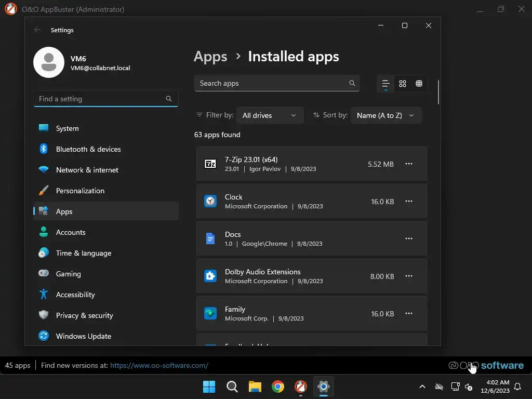
Task: Open the System settings category
Action: tap(106, 128)
